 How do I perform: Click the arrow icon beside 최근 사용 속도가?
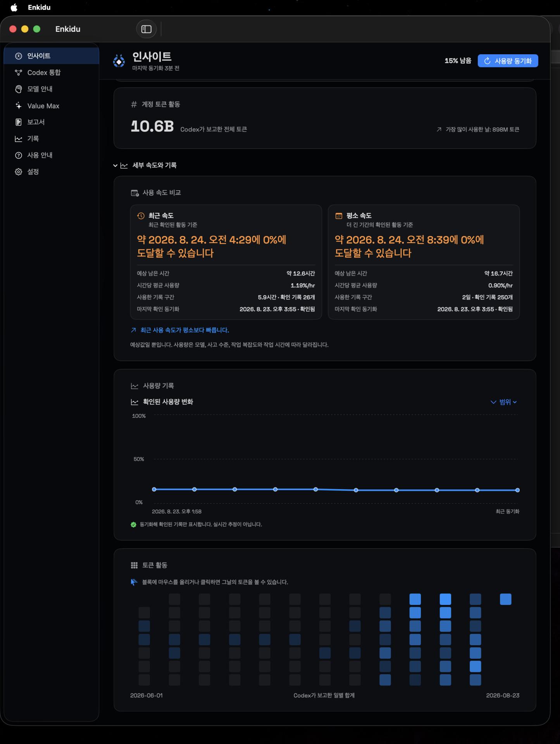[x=133, y=330]
